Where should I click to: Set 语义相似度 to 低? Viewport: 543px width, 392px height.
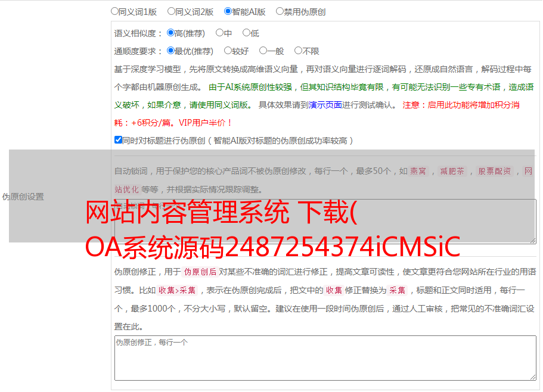pyautogui.click(x=246, y=33)
